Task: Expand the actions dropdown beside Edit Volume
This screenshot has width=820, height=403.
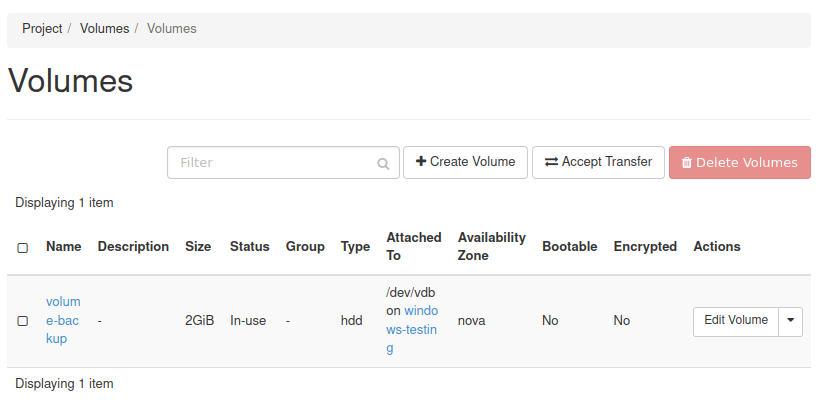Action: pos(790,321)
